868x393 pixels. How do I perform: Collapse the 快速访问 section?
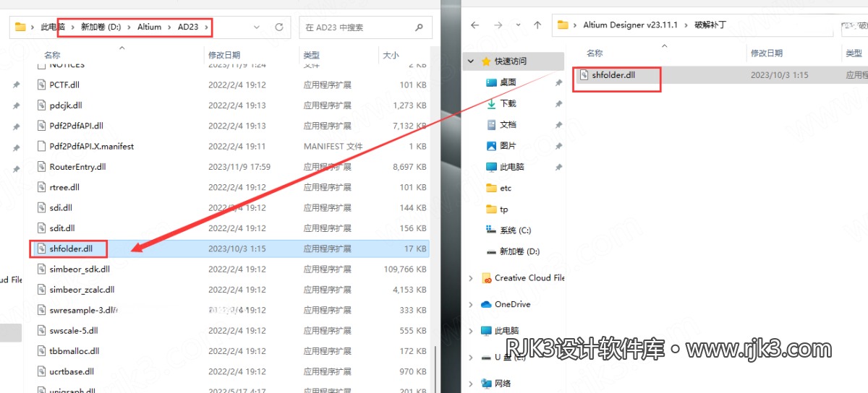[471, 61]
